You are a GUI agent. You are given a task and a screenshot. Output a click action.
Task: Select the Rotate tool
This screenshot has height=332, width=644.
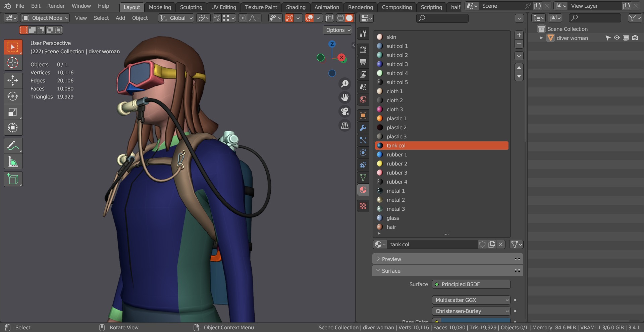[x=13, y=96]
